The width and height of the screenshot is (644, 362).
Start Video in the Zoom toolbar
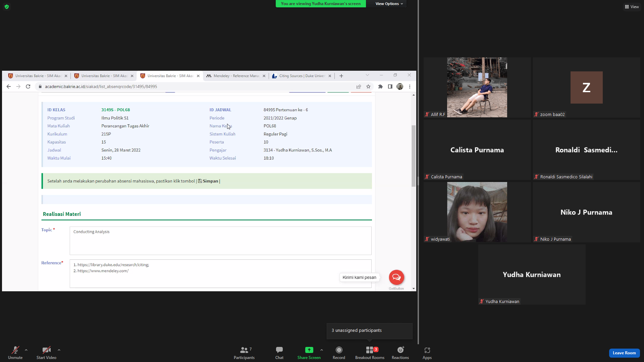point(46,353)
